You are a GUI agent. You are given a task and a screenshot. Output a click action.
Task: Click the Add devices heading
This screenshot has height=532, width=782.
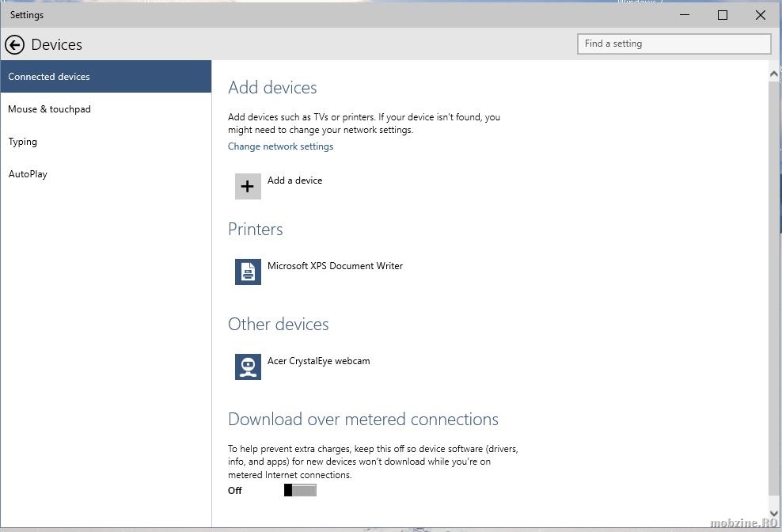pyautogui.click(x=272, y=87)
